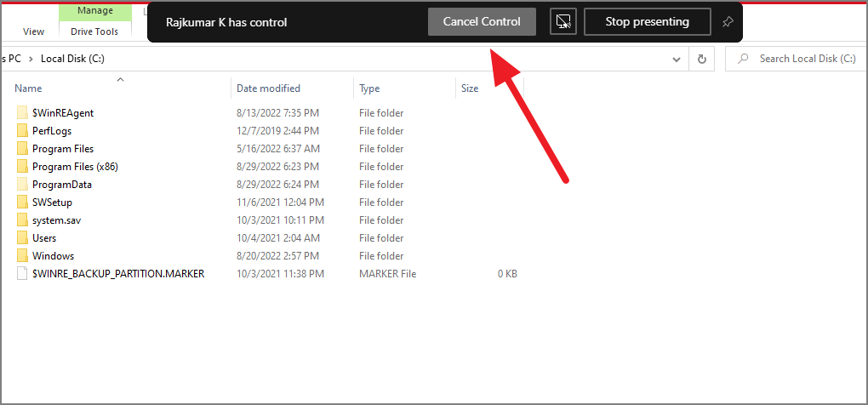Click Local Disk (C:) in breadcrumb path
Viewport: 868px width, 405px height.
[x=72, y=59]
